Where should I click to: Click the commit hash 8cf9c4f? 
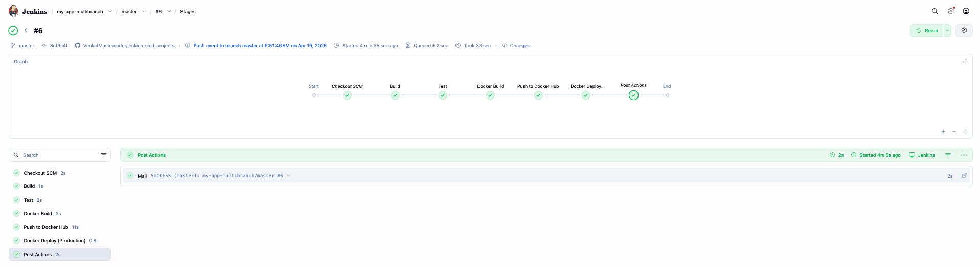pyautogui.click(x=59, y=46)
